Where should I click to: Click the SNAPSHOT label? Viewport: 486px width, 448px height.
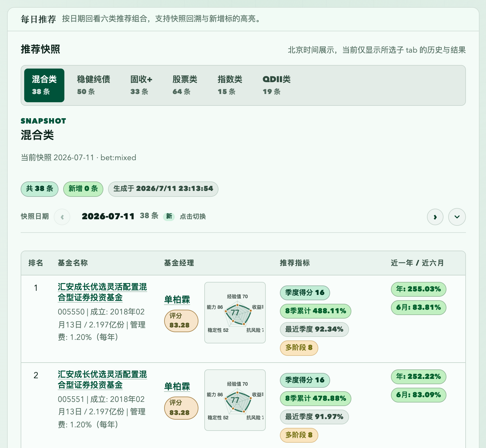pos(43,121)
